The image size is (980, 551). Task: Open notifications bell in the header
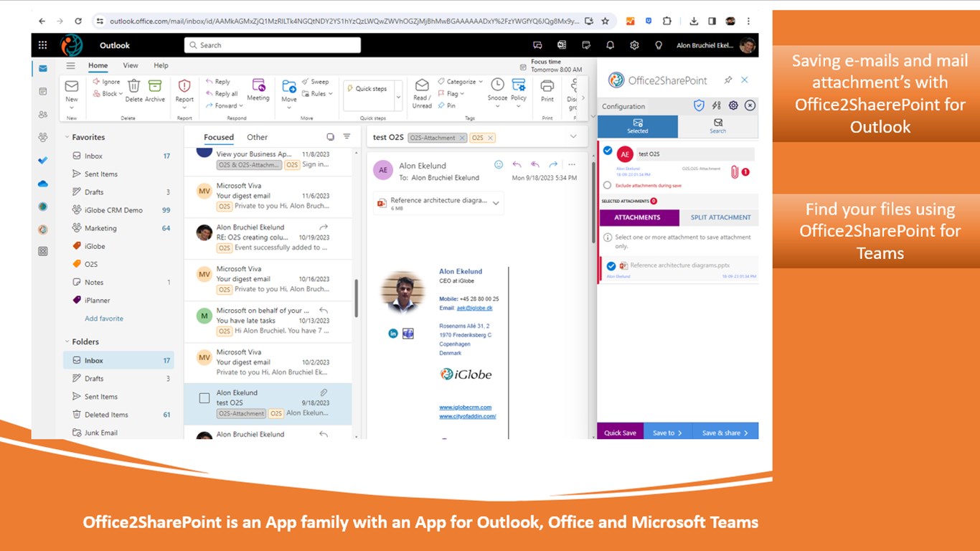point(611,45)
